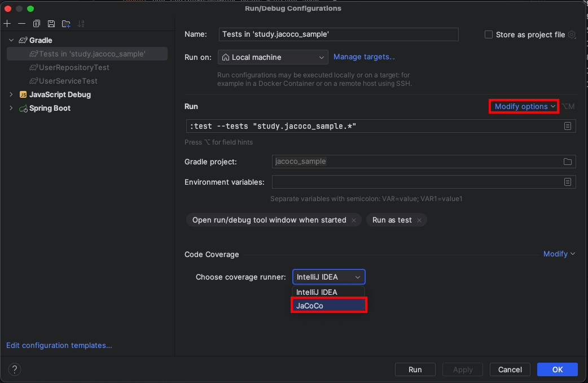Add a new run configuration
The width and height of the screenshot is (588, 383).
(7, 24)
